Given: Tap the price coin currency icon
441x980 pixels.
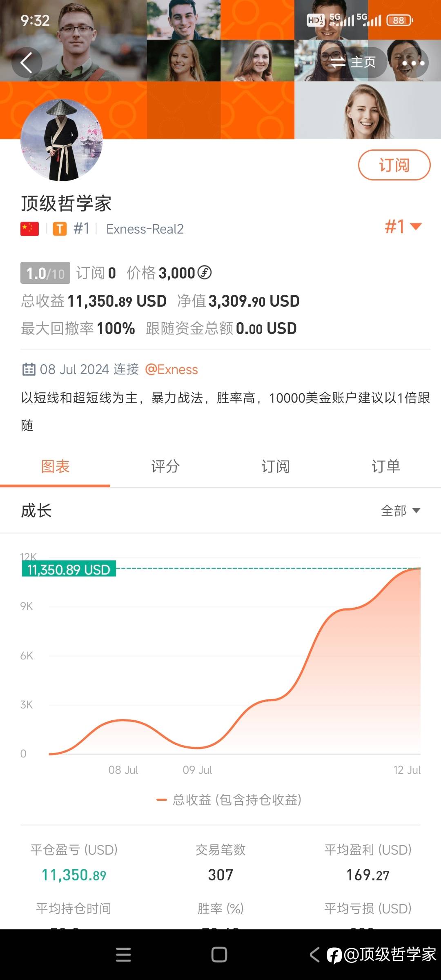Looking at the screenshot, I should tap(204, 272).
